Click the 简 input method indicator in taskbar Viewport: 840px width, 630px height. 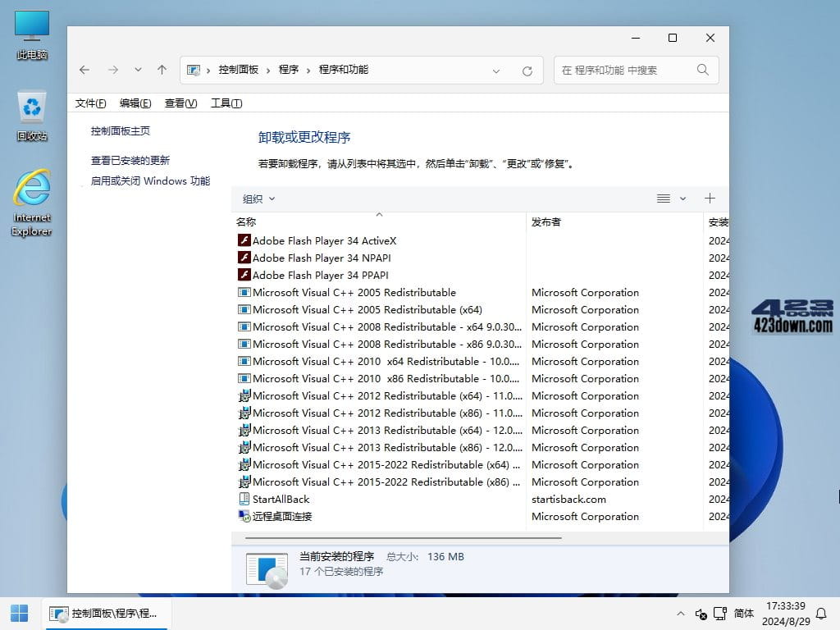point(745,613)
